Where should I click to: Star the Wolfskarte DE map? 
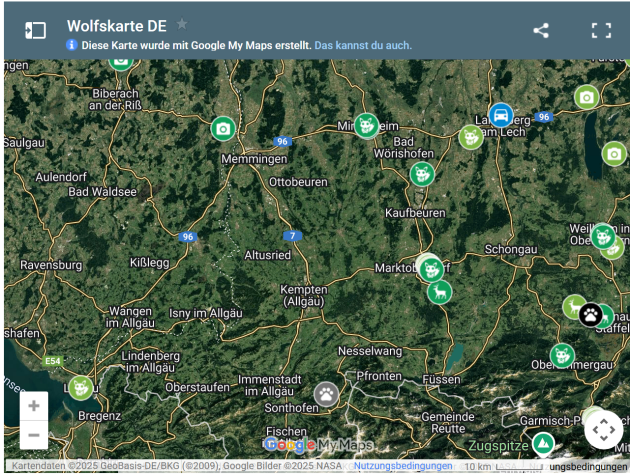[x=182, y=24]
